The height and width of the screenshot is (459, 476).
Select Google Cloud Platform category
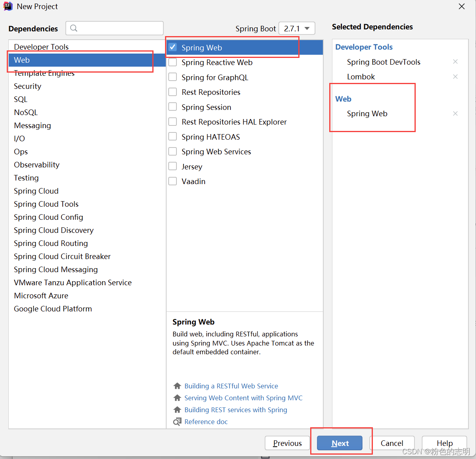(87, 309)
